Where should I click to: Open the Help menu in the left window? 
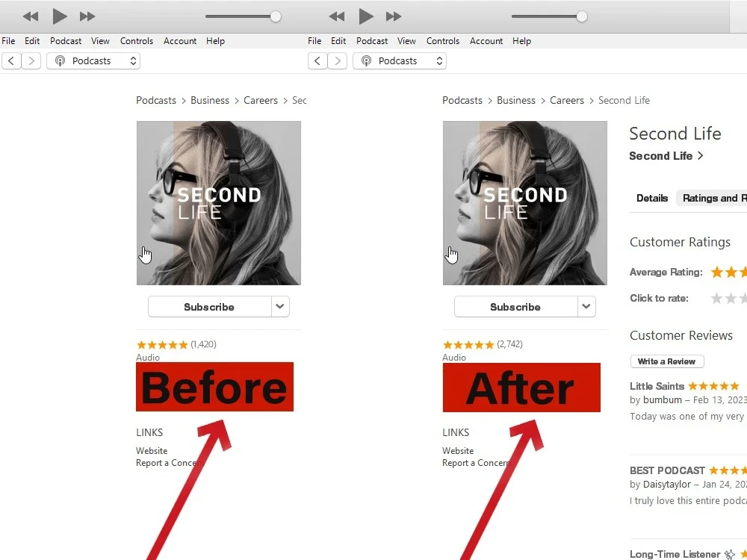pos(215,41)
